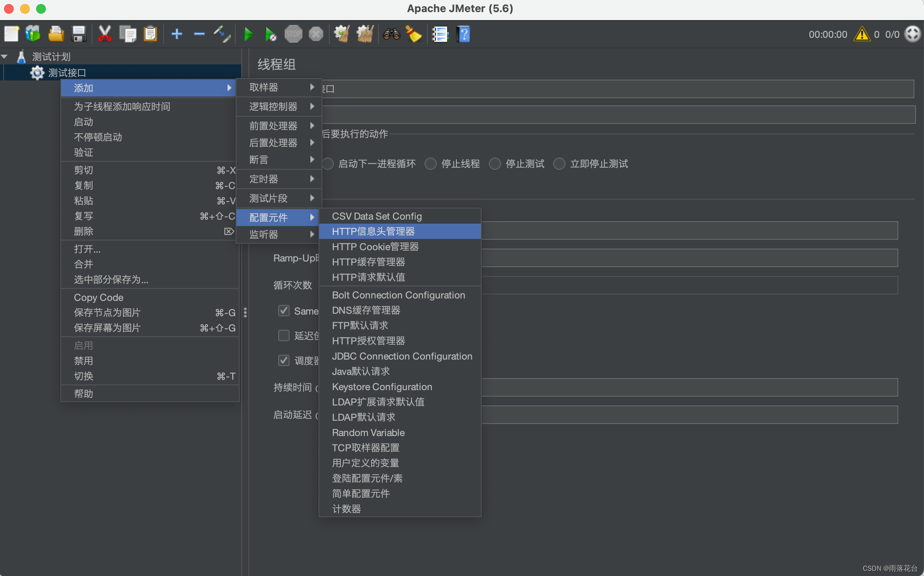Viewport: 924px width, 576px height.
Task: Click the yellow warning log icon
Action: (x=862, y=34)
